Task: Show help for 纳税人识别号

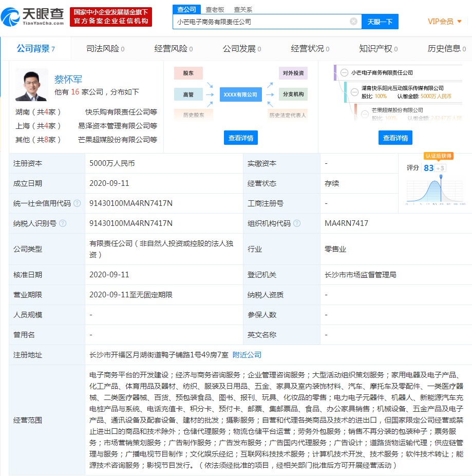Action: 63,223
